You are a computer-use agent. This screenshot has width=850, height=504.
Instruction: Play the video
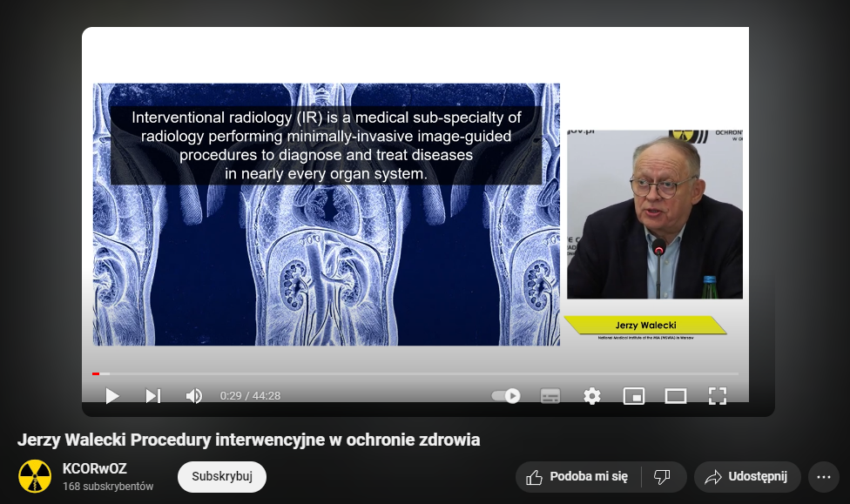(x=112, y=396)
